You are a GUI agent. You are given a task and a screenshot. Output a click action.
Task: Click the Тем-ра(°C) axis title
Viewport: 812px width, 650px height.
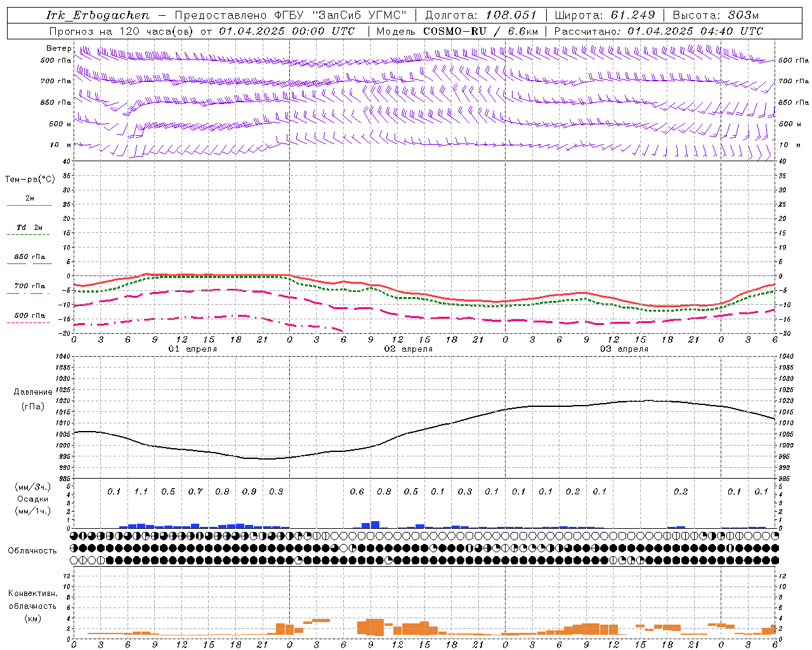(x=30, y=180)
